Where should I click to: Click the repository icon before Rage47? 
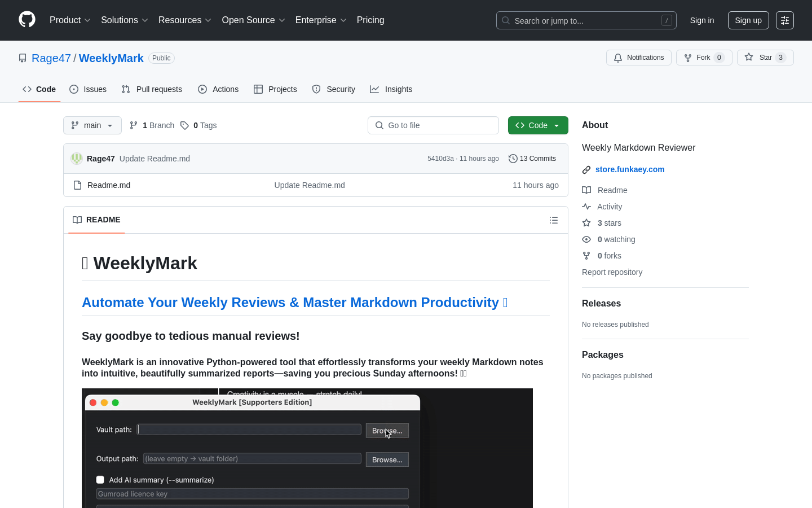[23, 58]
